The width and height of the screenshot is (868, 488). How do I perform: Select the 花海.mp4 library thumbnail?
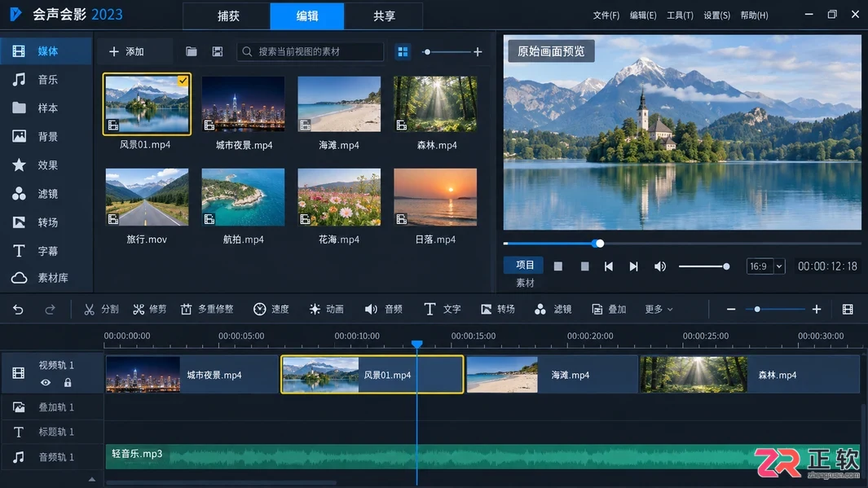pyautogui.click(x=339, y=197)
